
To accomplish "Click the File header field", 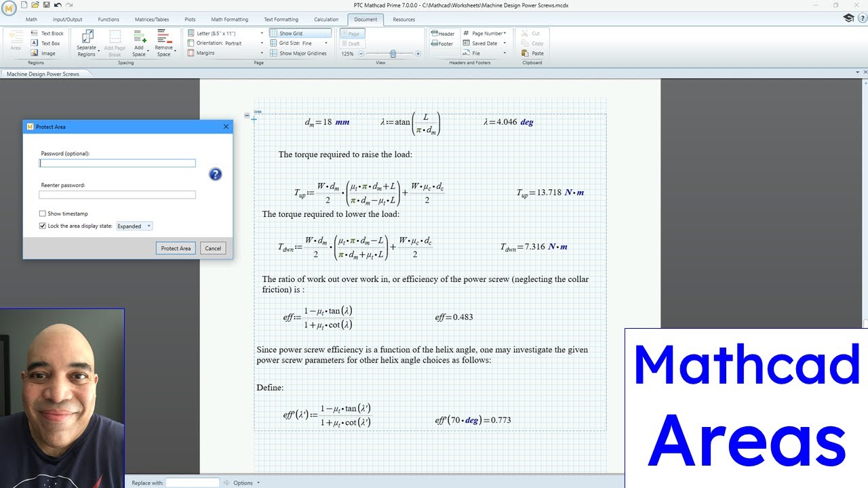I will click(472, 53).
